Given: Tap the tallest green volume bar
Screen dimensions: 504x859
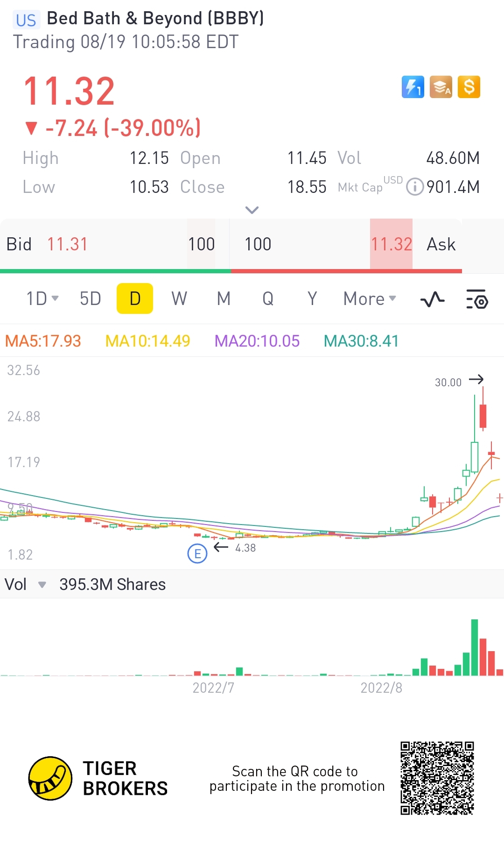Looking at the screenshot, I should click(475, 647).
